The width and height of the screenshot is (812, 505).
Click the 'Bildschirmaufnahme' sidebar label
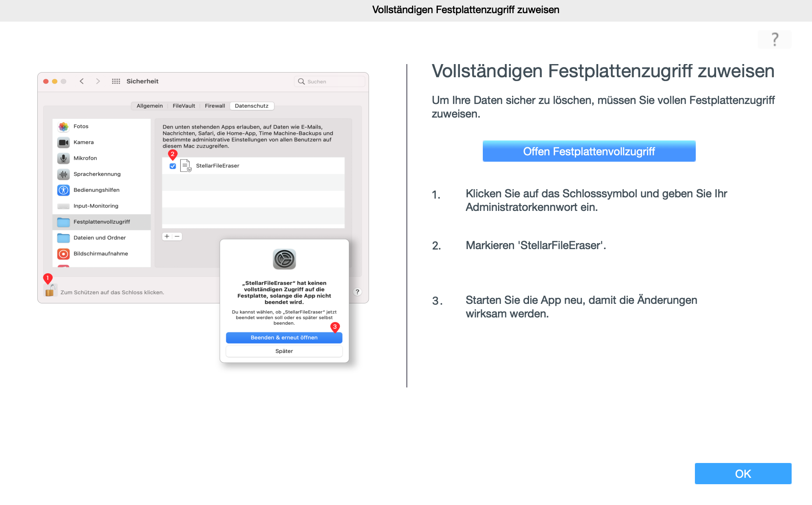(x=101, y=254)
